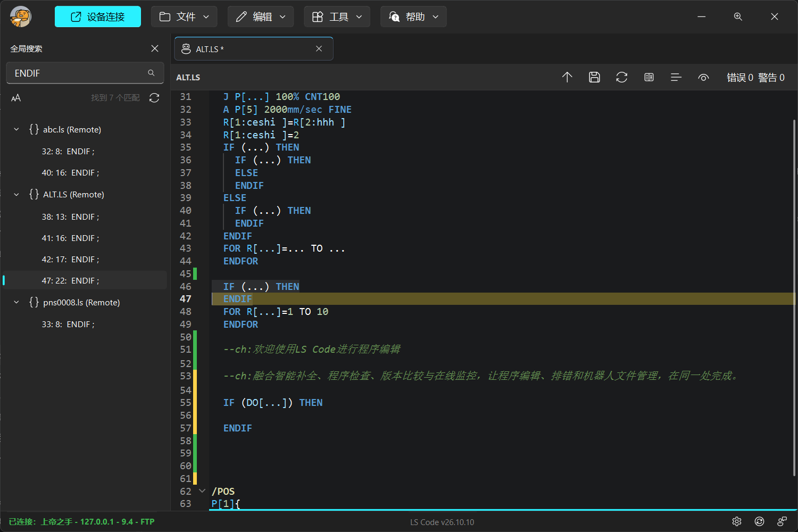Click the 错误 0 error counter
The width and height of the screenshot is (798, 532).
[x=740, y=78]
